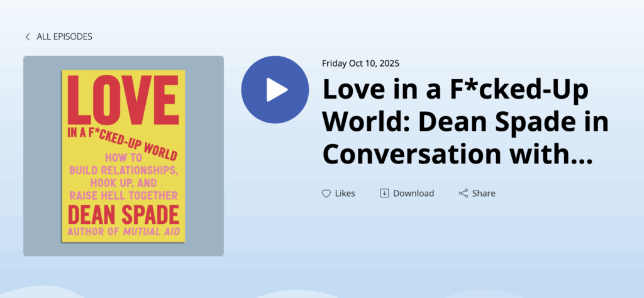Open the yellow book cover thumbnail
Screen dimensions: 644x298
[x=123, y=156]
